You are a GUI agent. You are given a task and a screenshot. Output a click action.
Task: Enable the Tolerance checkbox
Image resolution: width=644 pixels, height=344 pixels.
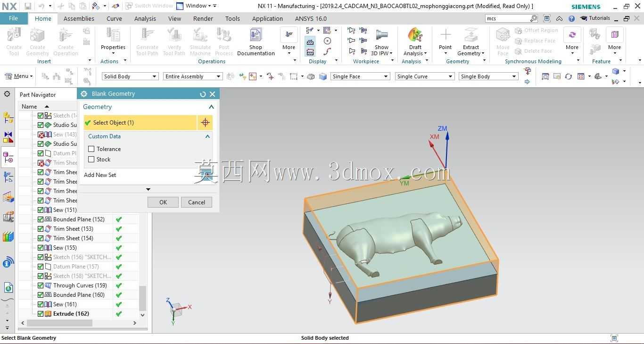91,149
